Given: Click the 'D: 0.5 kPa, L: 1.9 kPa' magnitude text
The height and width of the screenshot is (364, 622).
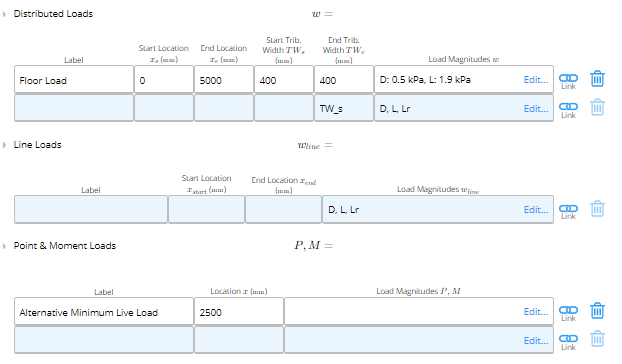Looking at the screenshot, I should [425, 80].
